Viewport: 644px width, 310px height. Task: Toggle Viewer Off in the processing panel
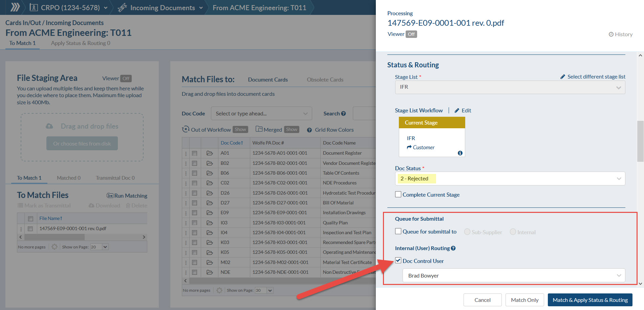point(411,34)
